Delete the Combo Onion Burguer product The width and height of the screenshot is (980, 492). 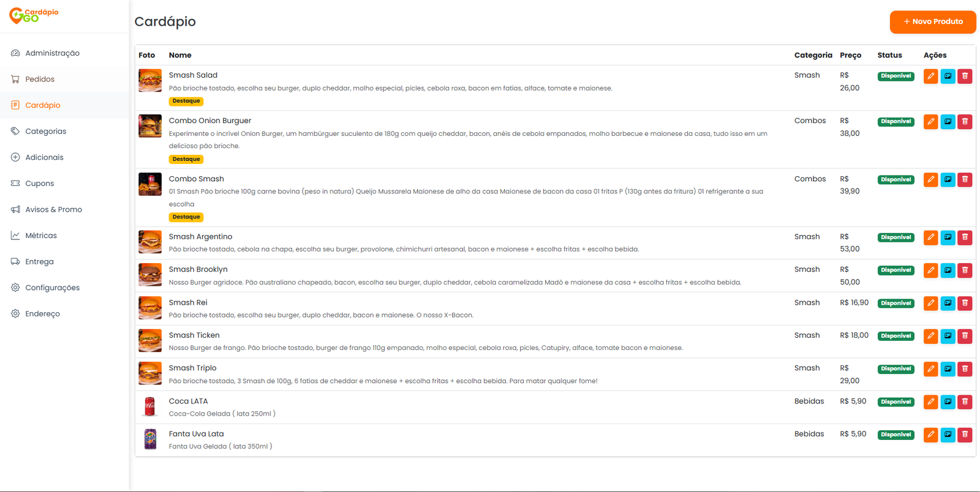965,122
